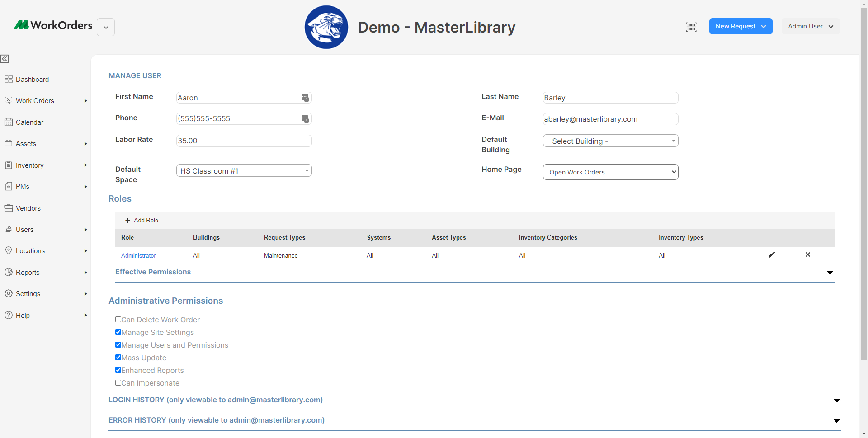Open the Admin User menu
Screen dimensions: 868x438
(811, 26)
